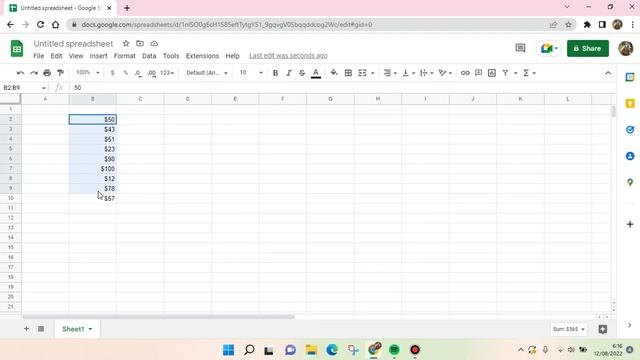Image resolution: width=640 pixels, height=360 pixels.
Task: Open the fill color picker
Action: (x=334, y=73)
